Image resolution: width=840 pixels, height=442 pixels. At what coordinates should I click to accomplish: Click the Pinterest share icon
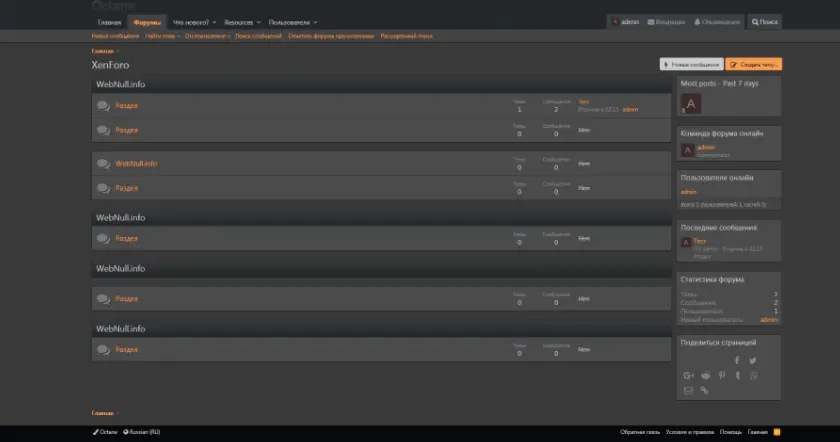tap(722, 375)
